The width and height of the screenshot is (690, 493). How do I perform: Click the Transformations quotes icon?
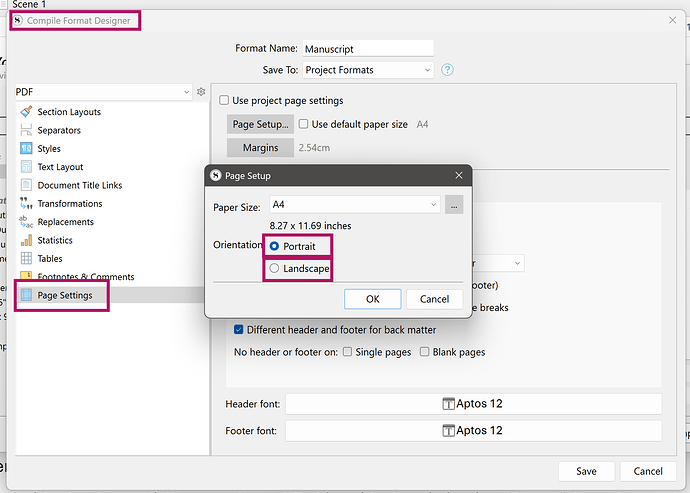click(26, 203)
